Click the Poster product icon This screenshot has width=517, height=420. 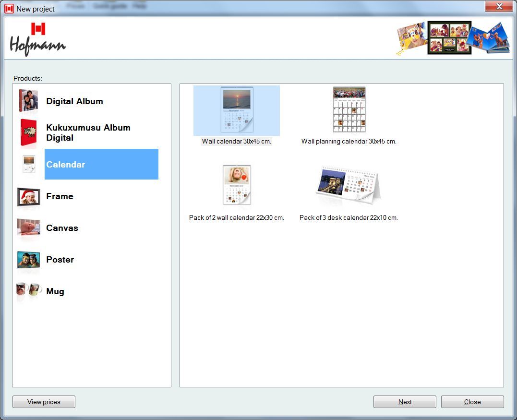(x=27, y=260)
